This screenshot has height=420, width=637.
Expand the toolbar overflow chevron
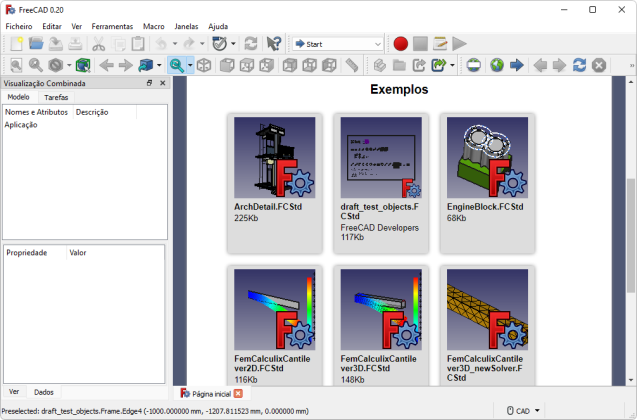tap(632, 65)
